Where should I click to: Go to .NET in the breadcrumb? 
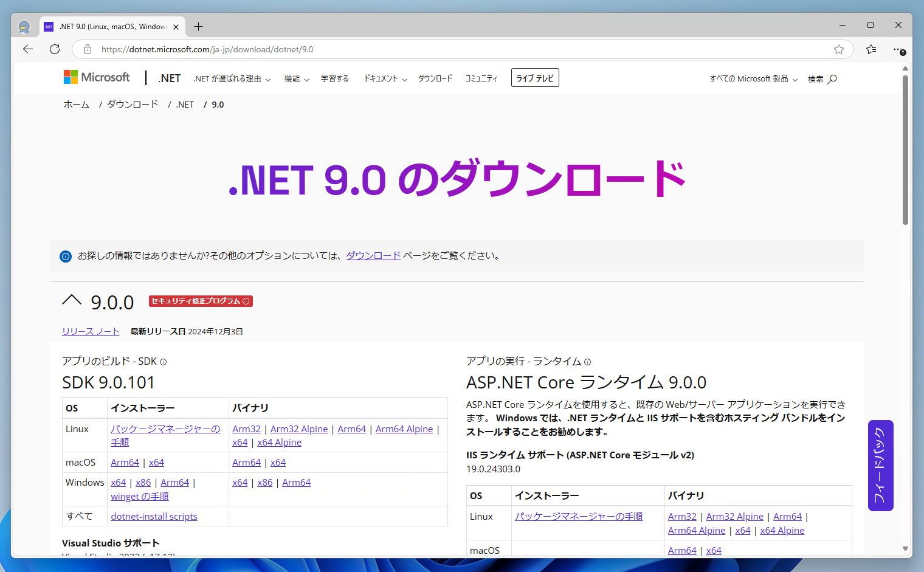coord(185,105)
